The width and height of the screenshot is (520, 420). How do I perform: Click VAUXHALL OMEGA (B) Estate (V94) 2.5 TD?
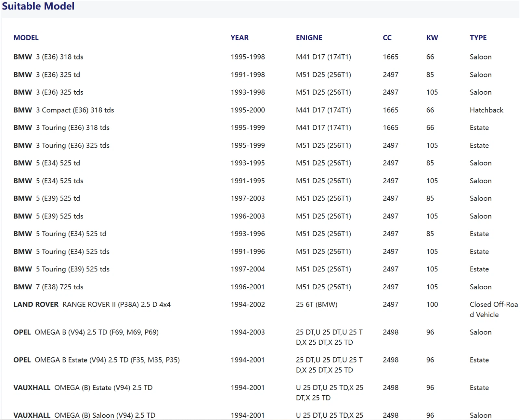(x=83, y=388)
